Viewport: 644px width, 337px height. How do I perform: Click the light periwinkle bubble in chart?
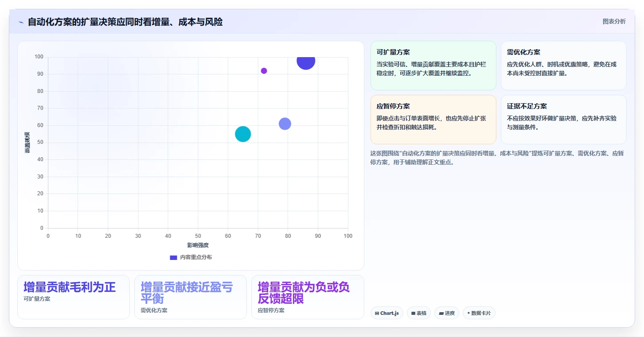point(285,124)
